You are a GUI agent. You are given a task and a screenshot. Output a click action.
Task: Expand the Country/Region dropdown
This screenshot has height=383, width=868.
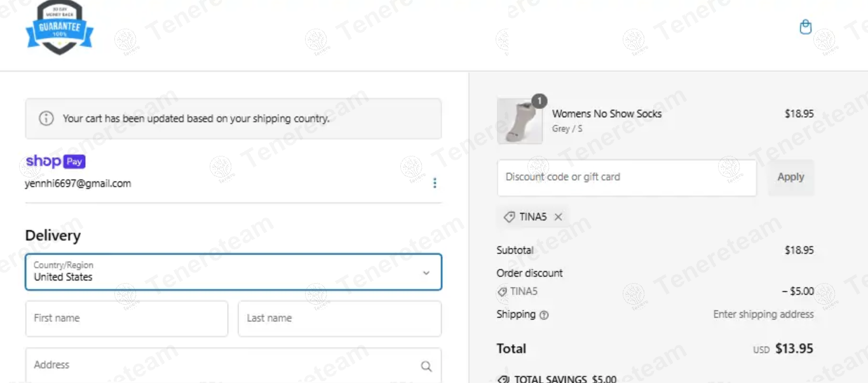click(x=233, y=272)
